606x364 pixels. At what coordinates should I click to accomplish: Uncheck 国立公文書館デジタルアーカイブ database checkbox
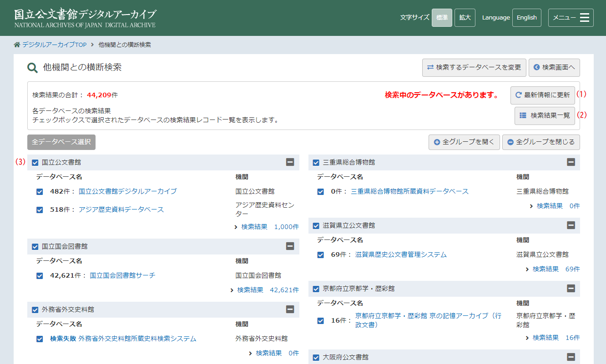point(40,192)
